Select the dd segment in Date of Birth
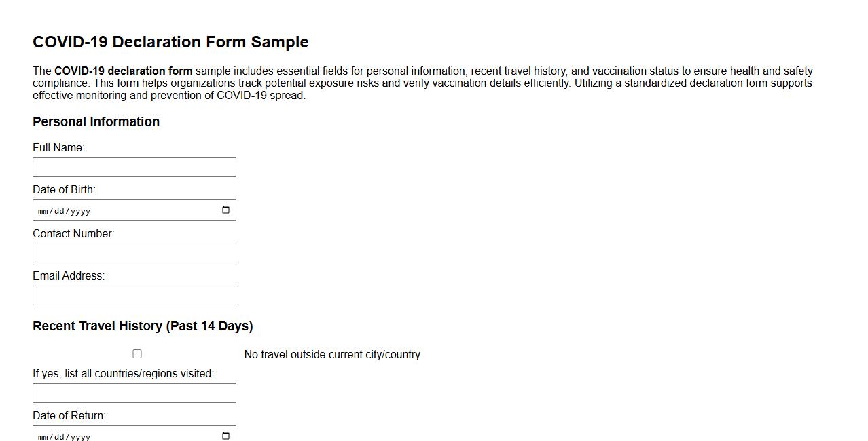This screenshot has height=441, width=868. point(58,210)
